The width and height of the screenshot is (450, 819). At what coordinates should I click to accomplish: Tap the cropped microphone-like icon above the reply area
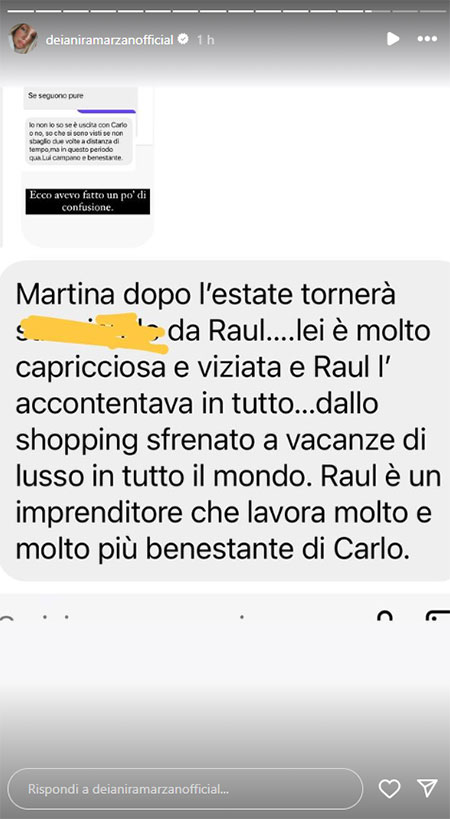coord(385,615)
